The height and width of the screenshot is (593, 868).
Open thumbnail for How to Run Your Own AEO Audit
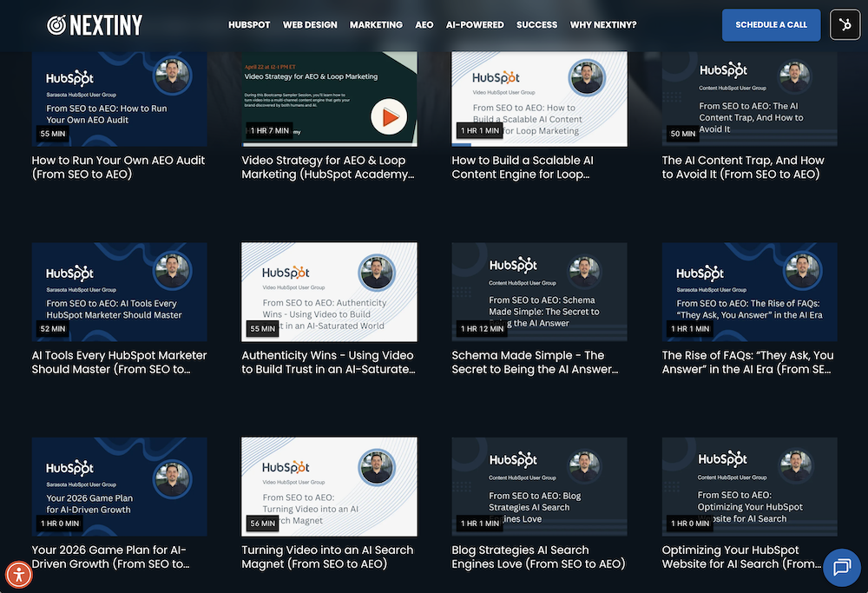120,99
